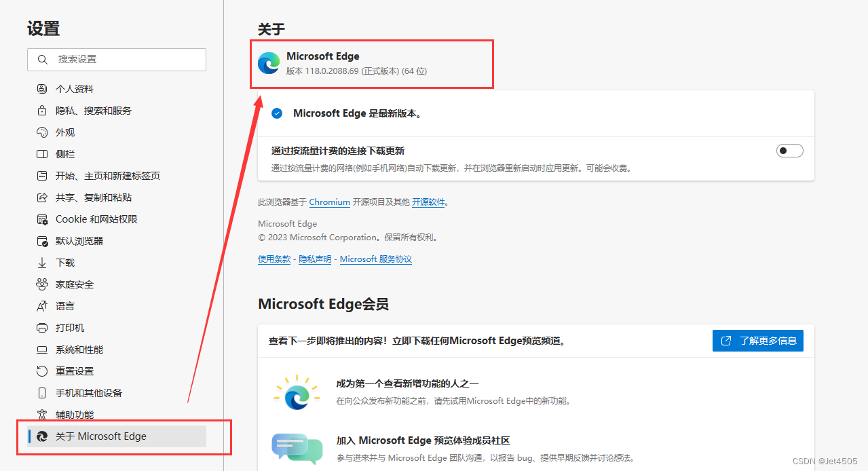This screenshot has width=868, height=471.
Task: Click the 重置设置 label
Action: (75, 371)
